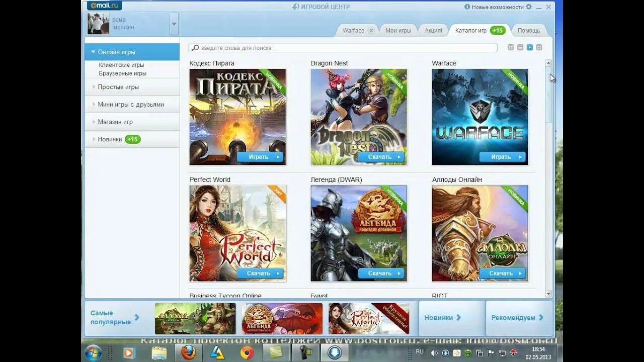Click the Perfect World banner in popular strip
The width and height of the screenshot is (644, 362).
369,318
